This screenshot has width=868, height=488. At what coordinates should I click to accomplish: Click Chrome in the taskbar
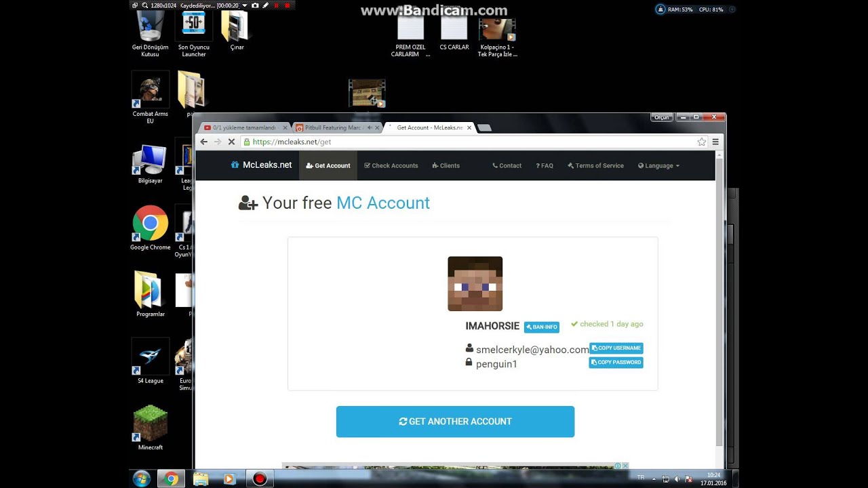172,479
